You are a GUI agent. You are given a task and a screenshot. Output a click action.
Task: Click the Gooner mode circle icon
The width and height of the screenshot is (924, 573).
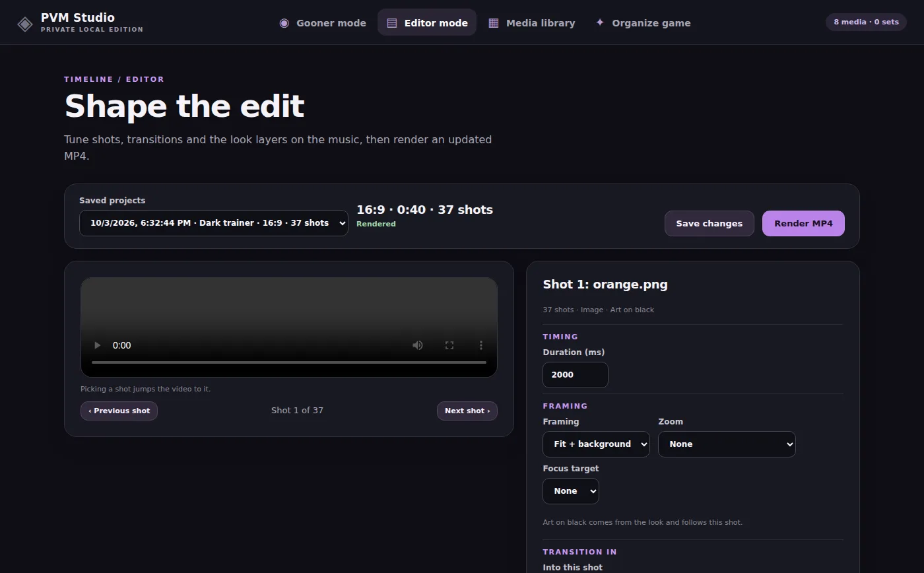284,23
